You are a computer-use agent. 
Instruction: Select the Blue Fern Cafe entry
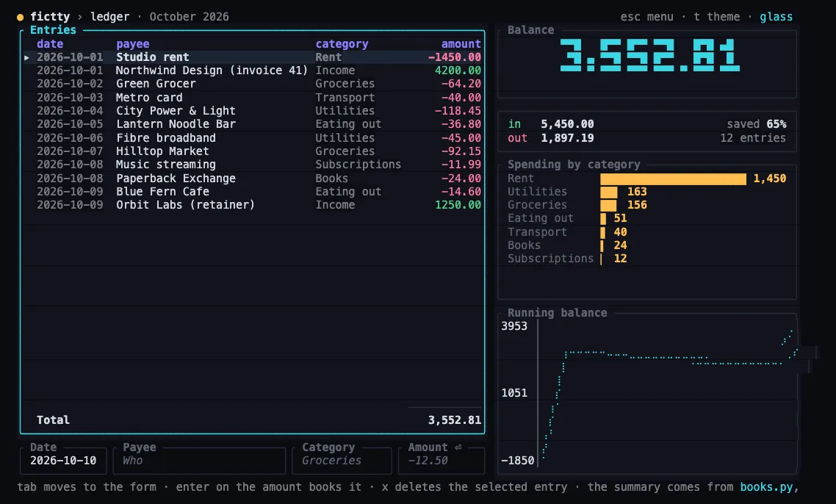point(253,192)
